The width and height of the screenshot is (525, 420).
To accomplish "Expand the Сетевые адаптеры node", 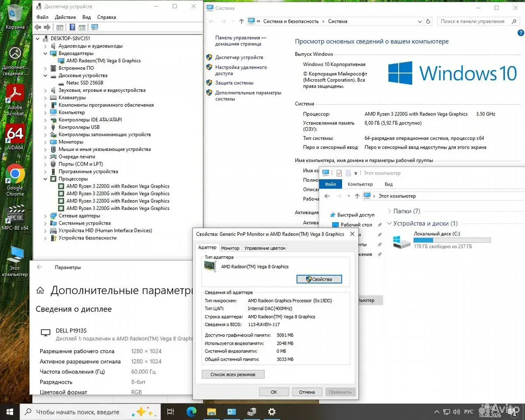I will coord(45,216).
